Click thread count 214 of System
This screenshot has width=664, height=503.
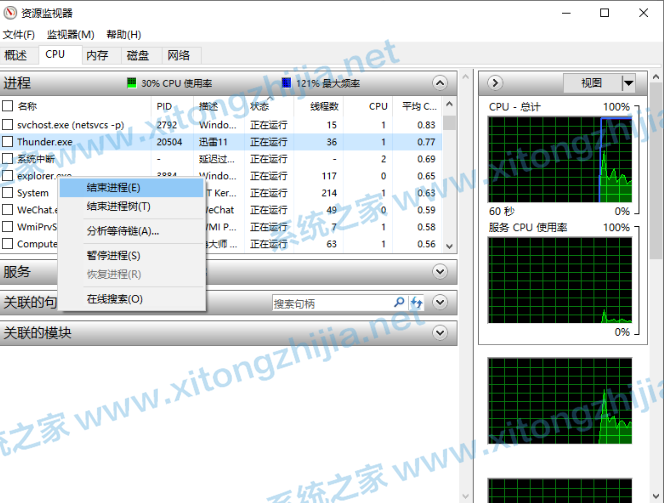[x=329, y=193]
